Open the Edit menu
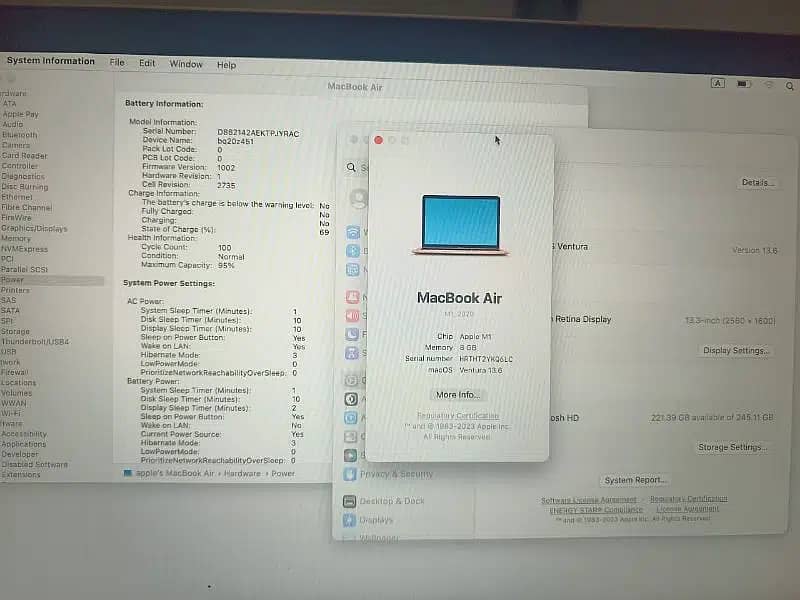This screenshot has height=600, width=800. pos(147,63)
